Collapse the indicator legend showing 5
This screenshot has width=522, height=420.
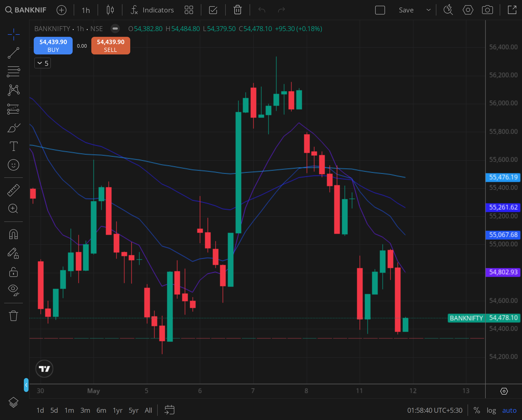click(43, 63)
